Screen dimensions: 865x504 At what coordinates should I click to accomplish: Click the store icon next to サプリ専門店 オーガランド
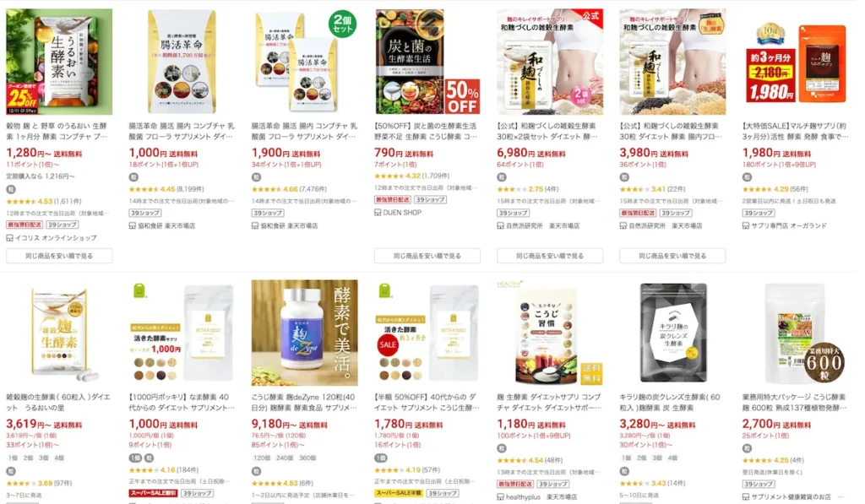point(746,225)
